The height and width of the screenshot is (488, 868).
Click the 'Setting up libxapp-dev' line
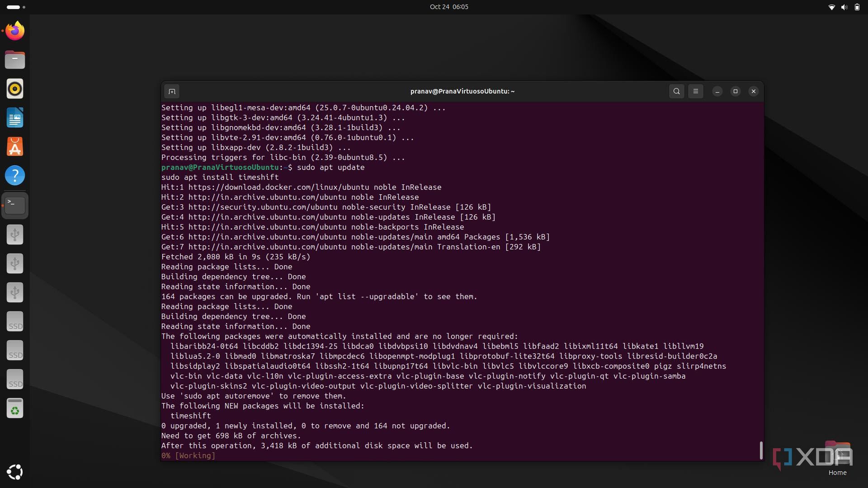(256, 147)
